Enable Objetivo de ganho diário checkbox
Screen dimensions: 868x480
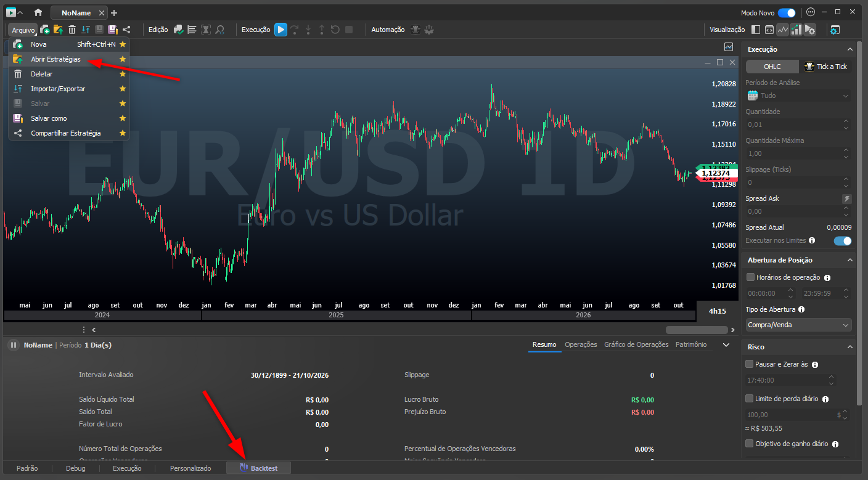coord(750,443)
